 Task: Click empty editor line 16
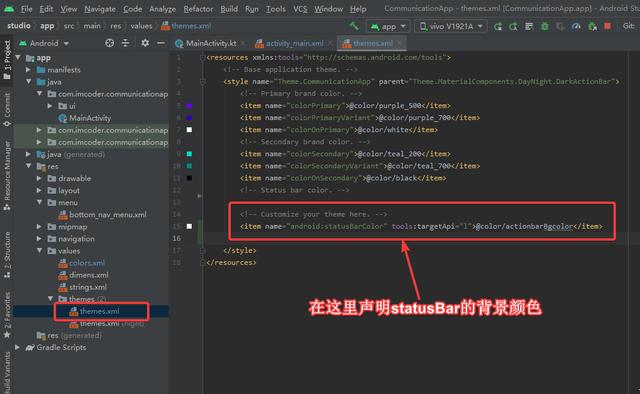pyautogui.click(x=416, y=238)
